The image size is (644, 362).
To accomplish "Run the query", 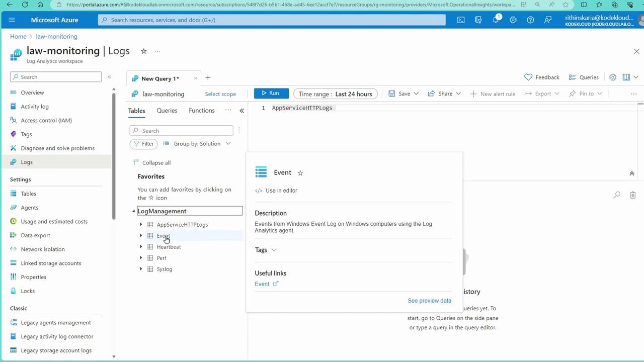I will point(271,94).
